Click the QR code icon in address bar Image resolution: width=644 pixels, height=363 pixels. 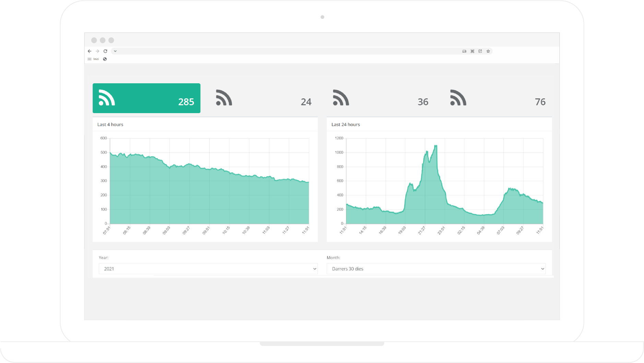click(x=472, y=51)
